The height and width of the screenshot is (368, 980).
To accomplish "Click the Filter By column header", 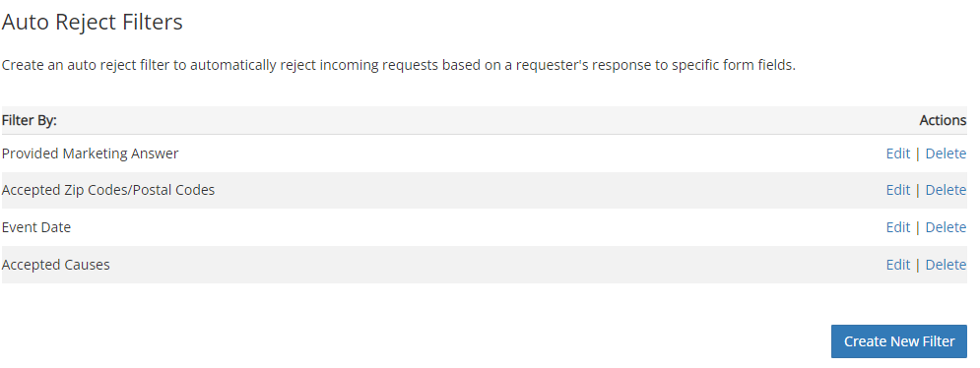I will (x=30, y=121).
